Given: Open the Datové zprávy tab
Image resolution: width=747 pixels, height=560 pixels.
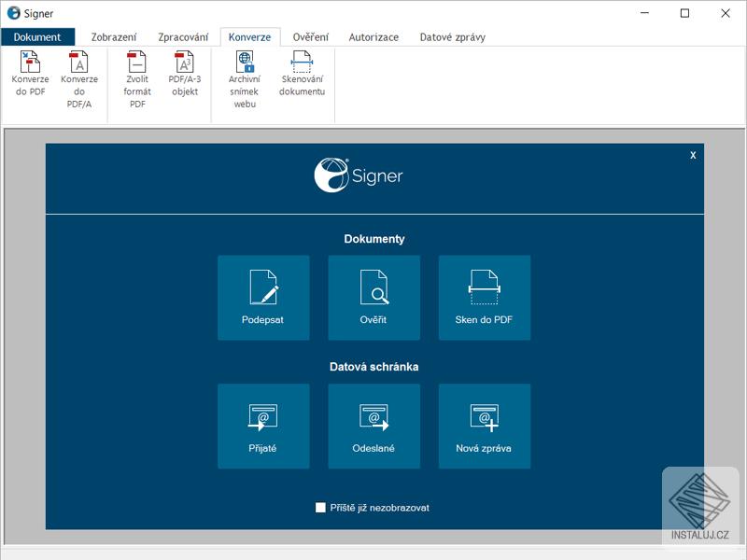Looking at the screenshot, I should [x=453, y=37].
